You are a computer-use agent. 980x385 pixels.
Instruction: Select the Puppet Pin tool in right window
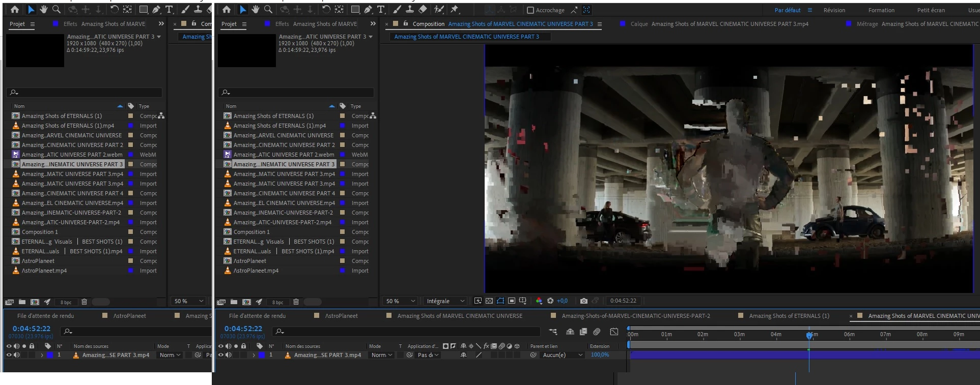[455, 9]
